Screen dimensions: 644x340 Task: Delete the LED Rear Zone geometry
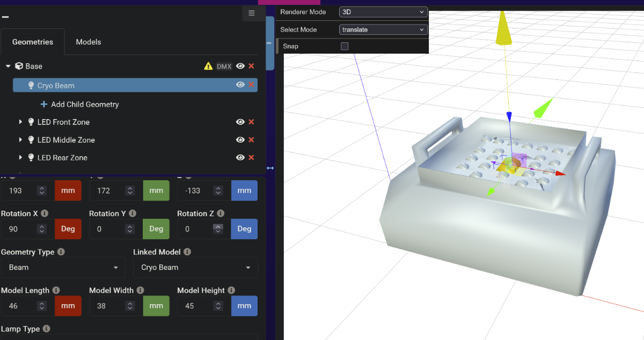[x=251, y=157]
